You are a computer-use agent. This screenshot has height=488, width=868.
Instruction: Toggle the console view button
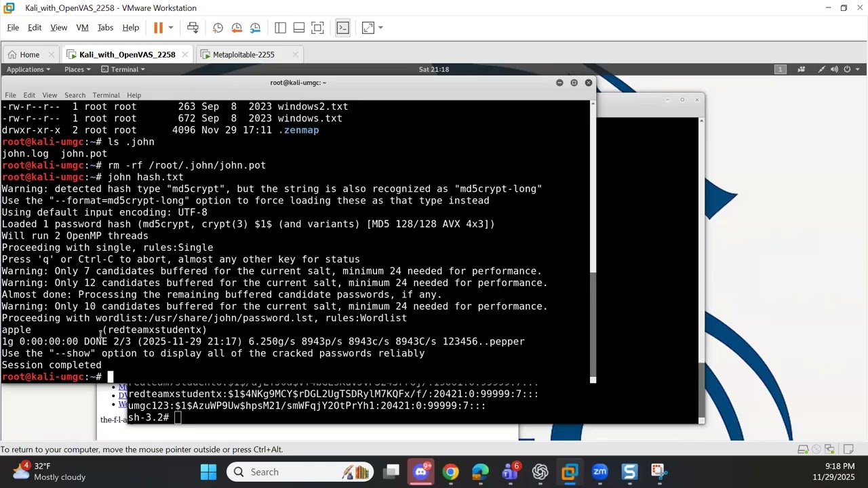pyautogui.click(x=342, y=28)
